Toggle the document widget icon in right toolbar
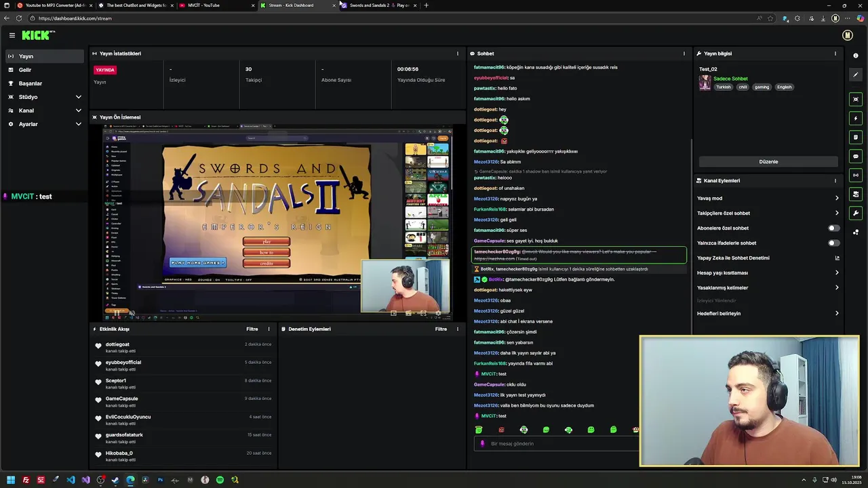 tap(856, 138)
